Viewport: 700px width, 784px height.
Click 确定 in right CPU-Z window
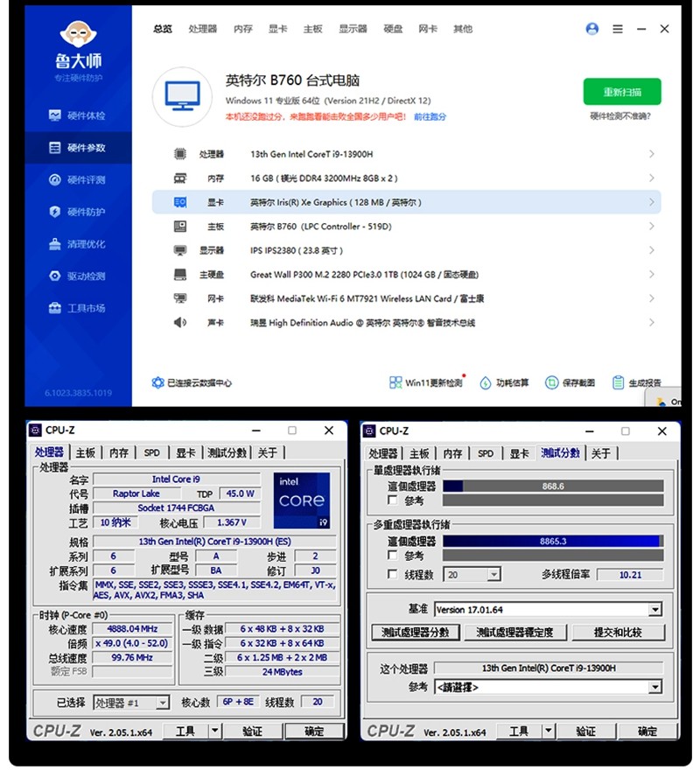[648, 731]
